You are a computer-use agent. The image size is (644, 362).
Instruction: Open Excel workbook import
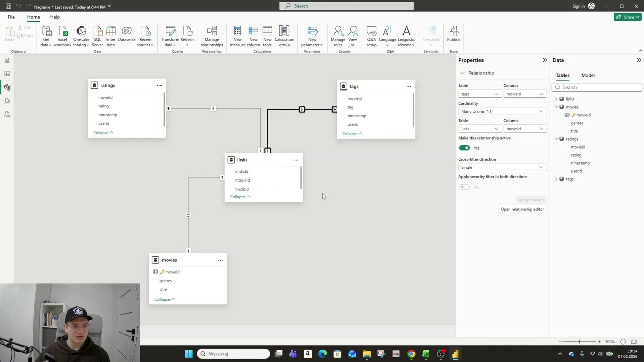63,36
